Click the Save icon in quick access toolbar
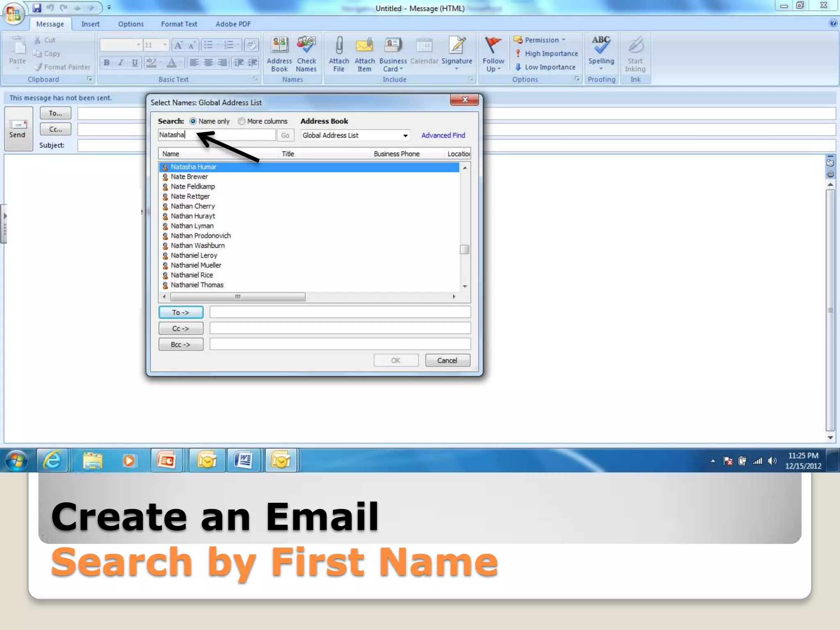The image size is (840, 630). [x=37, y=7]
